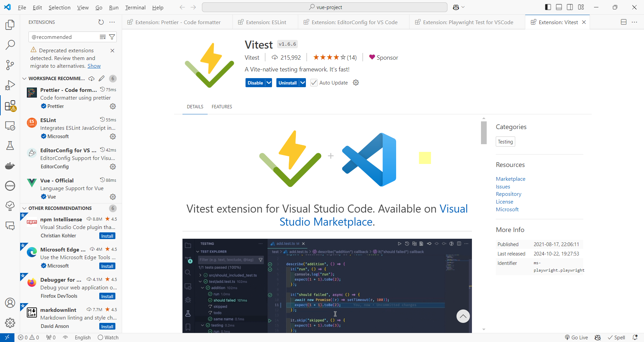
Task: Open remote window indicator in status bar
Action: tap(7, 338)
